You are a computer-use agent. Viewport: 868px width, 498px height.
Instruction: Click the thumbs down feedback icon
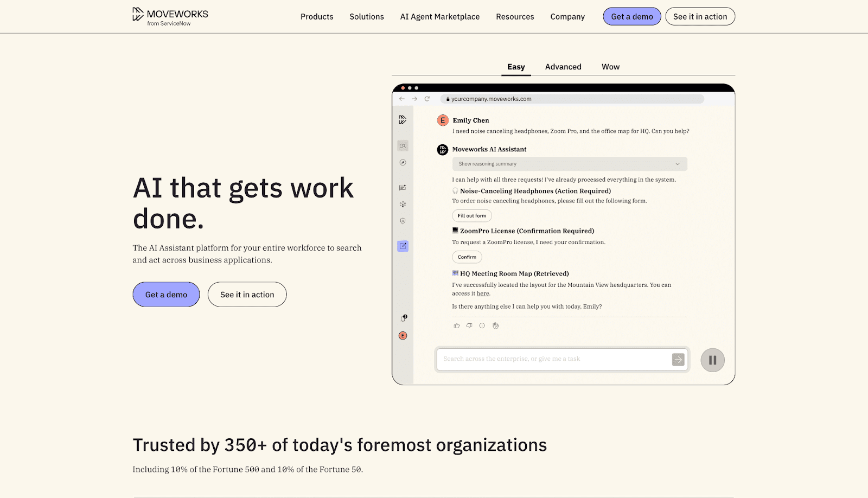(469, 325)
